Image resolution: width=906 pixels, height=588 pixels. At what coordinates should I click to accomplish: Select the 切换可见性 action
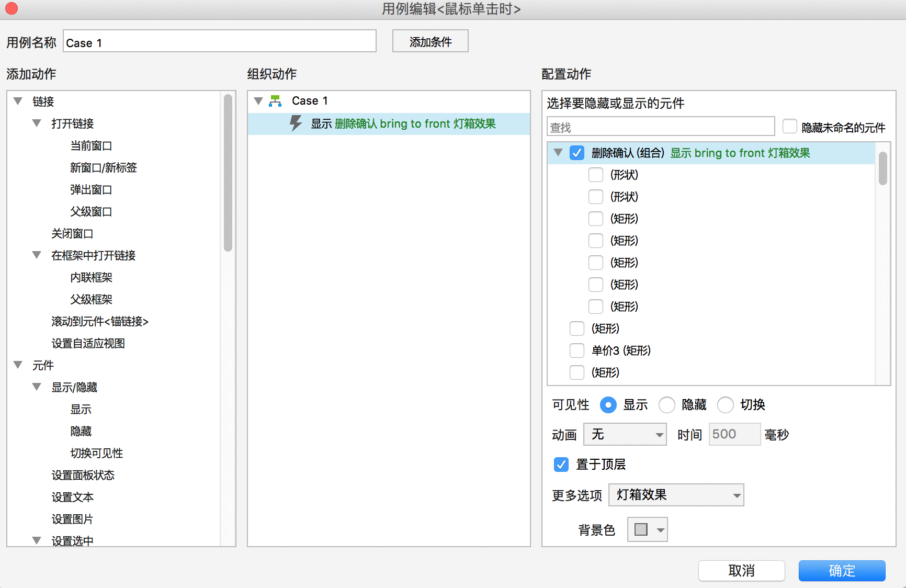pos(96,453)
